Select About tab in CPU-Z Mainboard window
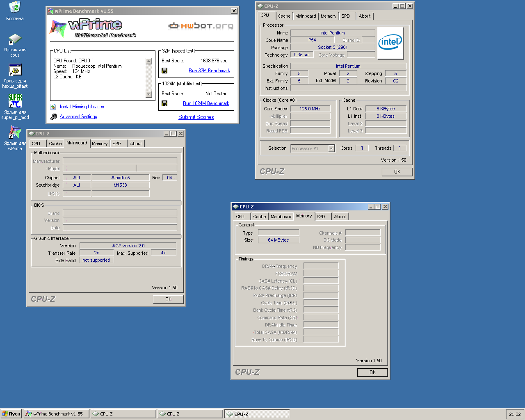 tap(136, 144)
